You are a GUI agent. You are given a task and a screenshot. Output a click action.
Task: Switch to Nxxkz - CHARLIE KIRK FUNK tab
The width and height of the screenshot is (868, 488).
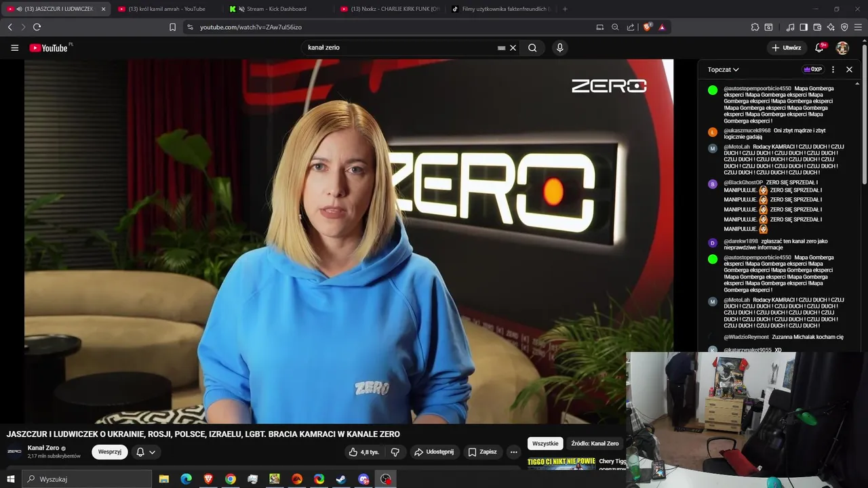click(x=390, y=9)
